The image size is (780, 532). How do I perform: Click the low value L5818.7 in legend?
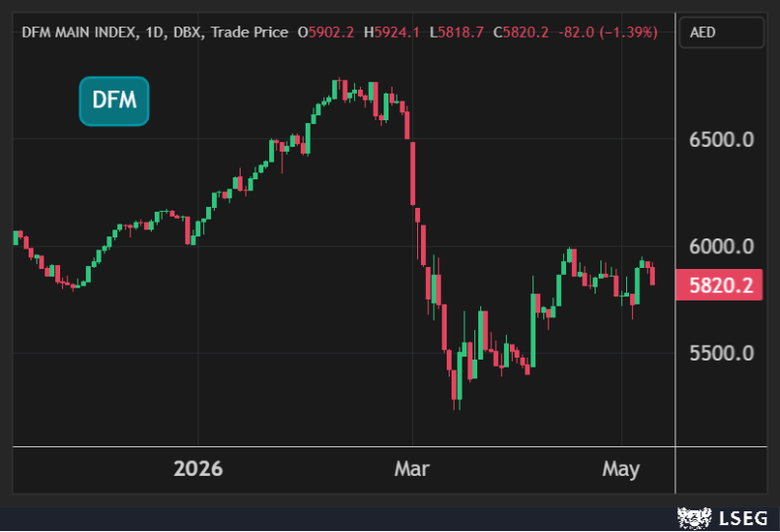coord(457,33)
